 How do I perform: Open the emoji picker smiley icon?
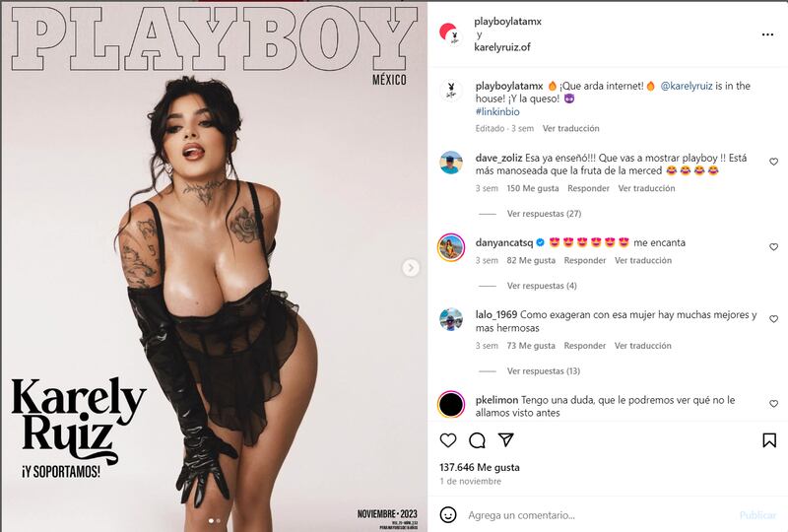[x=448, y=514]
